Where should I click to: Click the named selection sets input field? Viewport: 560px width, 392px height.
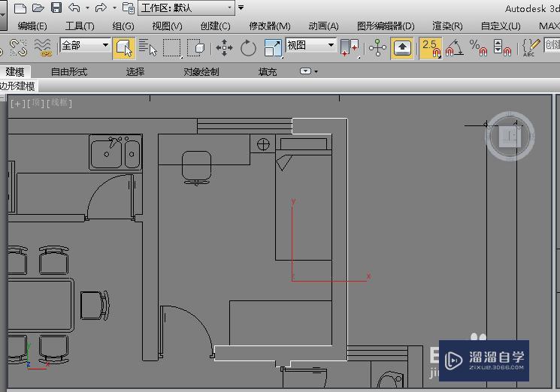pos(552,45)
